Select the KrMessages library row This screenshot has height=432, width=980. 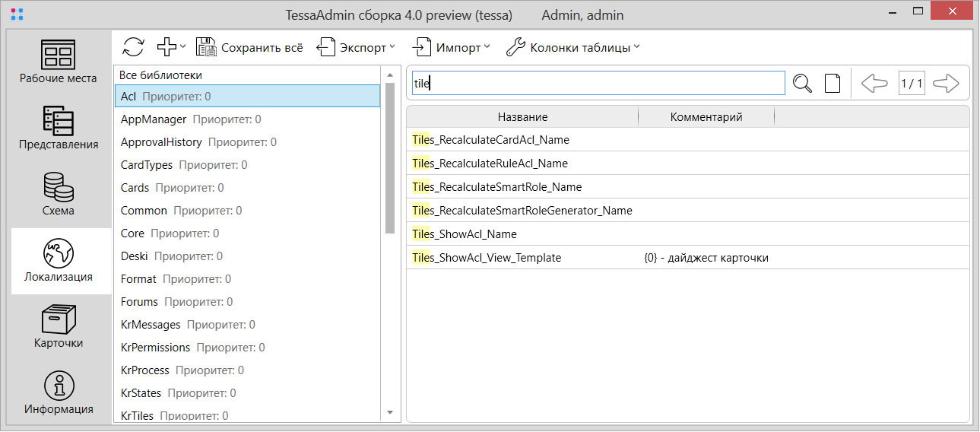(x=247, y=325)
